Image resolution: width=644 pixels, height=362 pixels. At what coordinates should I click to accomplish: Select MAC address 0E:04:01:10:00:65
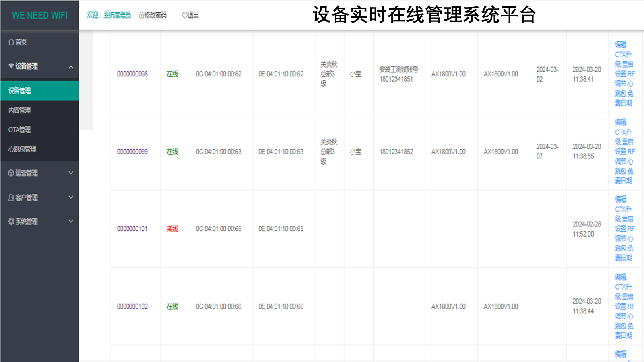coord(281,229)
